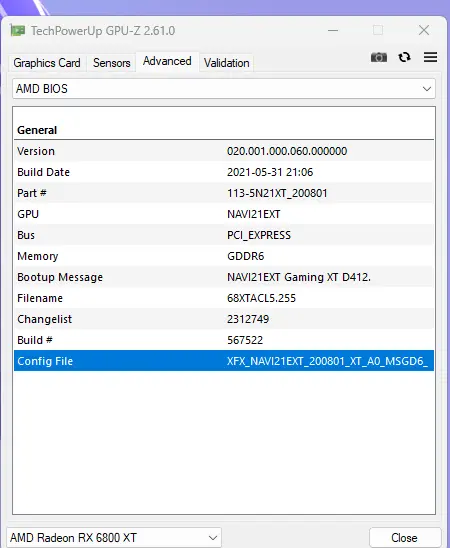Click the NAVI21EXT Gaming XT D412 value
Image resolution: width=450 pixels, height=548 pixels.
click(299, 277)
